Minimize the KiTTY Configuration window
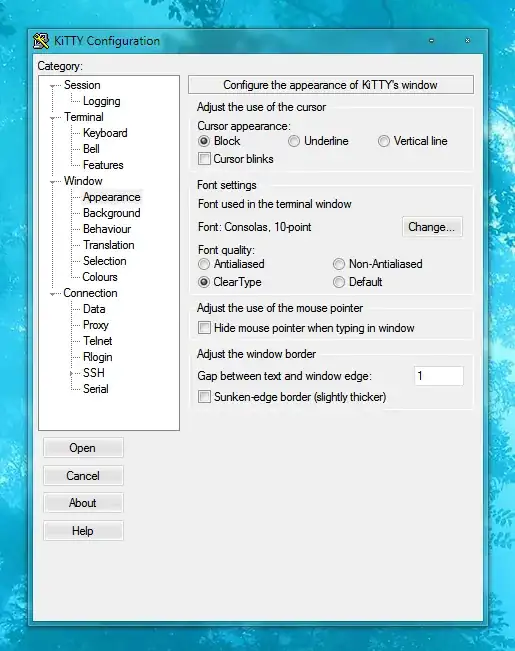Screen dimensions: 515x651 tap(432, 41)
